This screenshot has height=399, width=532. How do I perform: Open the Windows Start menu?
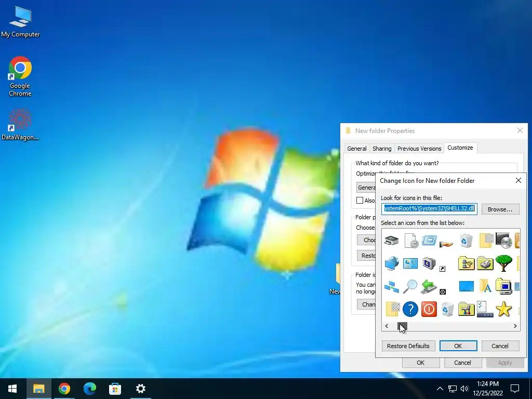[12, 389]
